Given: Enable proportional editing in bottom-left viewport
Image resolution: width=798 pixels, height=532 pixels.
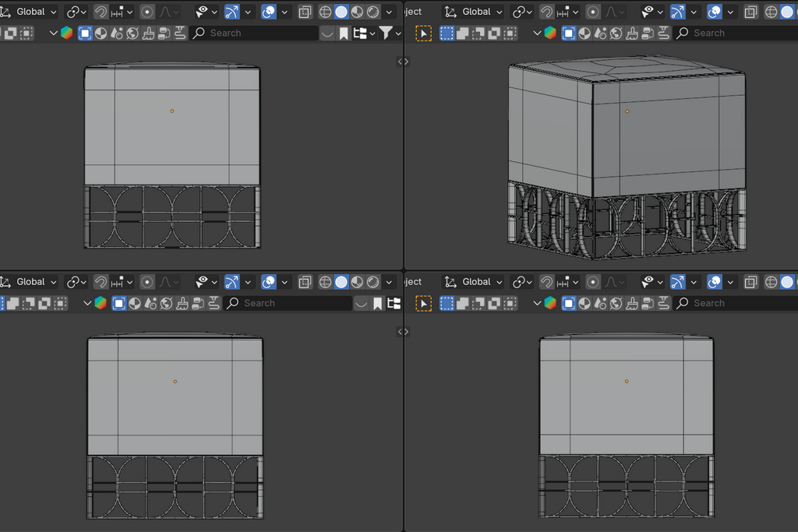Looking at the screenshot, I should click(147, 282).
